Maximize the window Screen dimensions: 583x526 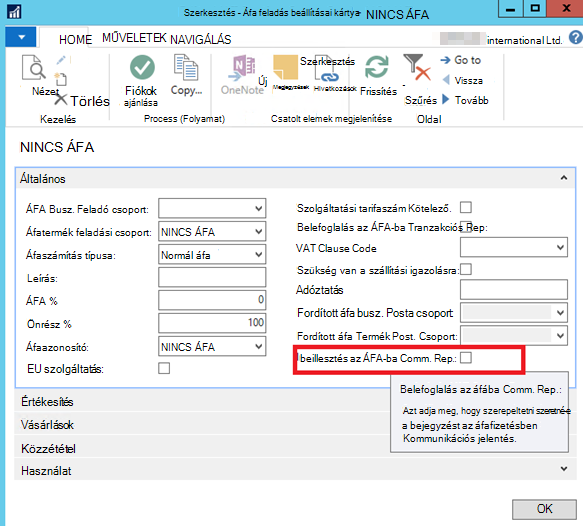pyautogui.click(x=535, y=9)
